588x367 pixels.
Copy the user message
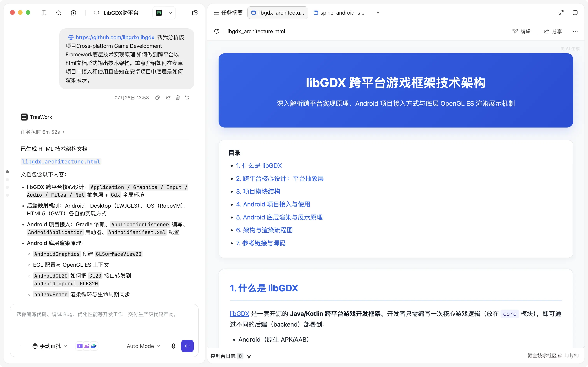click(x=157, y=98)
